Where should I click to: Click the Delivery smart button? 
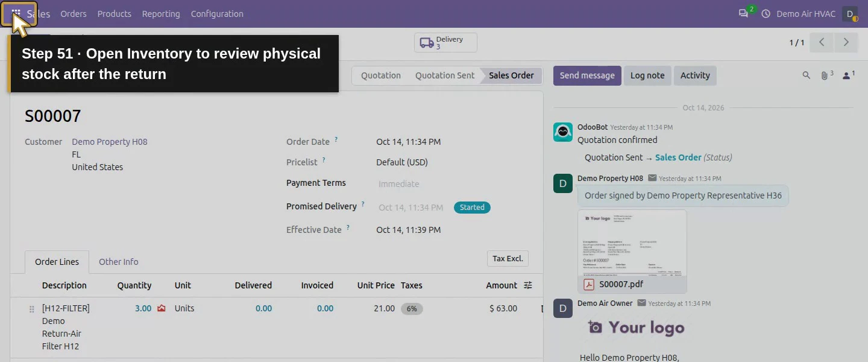pyautogui.click(x=445, y=43)
